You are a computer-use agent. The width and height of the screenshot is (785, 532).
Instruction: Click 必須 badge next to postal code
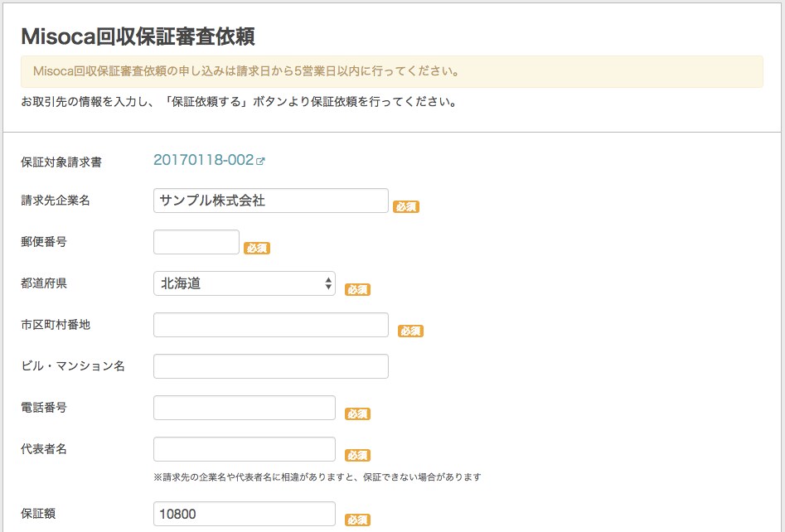257,249
